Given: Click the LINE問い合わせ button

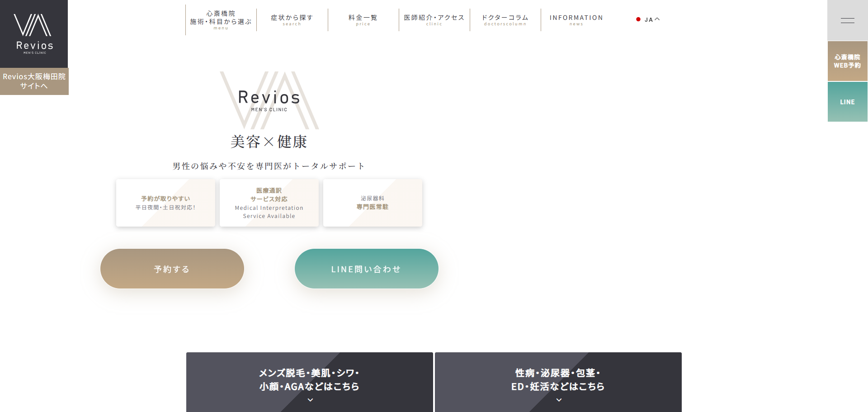Looking at the screenshot, I should [367, 269].
